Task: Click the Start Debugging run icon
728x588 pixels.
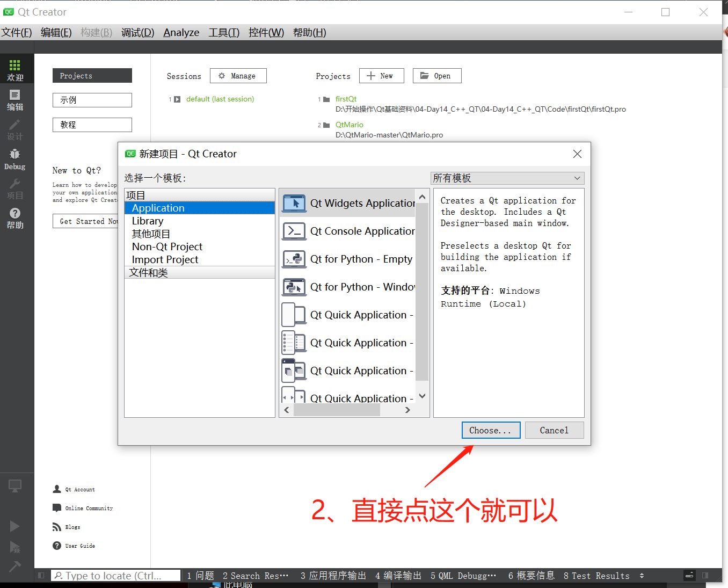Action: pos(14,547)
